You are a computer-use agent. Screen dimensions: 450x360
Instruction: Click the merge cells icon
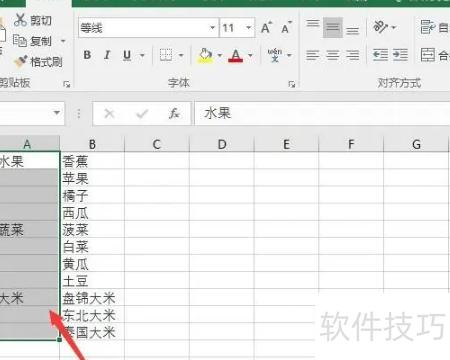pos(428,55)
